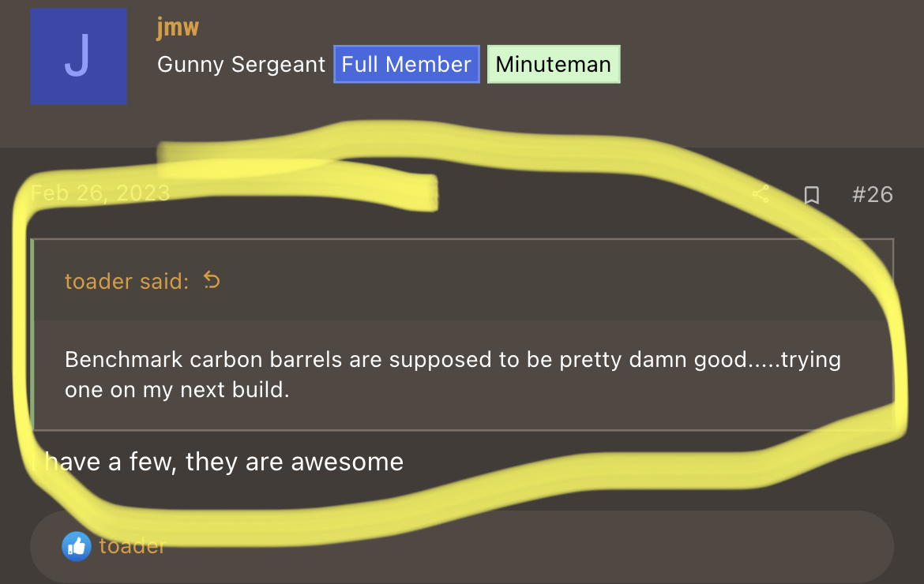Open the 'toader said:' quote source link
Image resolution: width=924 pixels, height=584 pixels.
tap(126, 281)
